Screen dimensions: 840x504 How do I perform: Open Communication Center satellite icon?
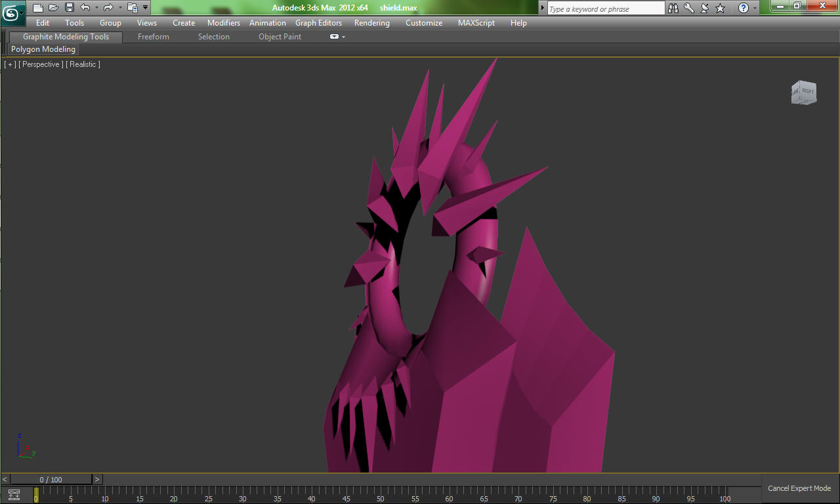click(x=705, y=8)
